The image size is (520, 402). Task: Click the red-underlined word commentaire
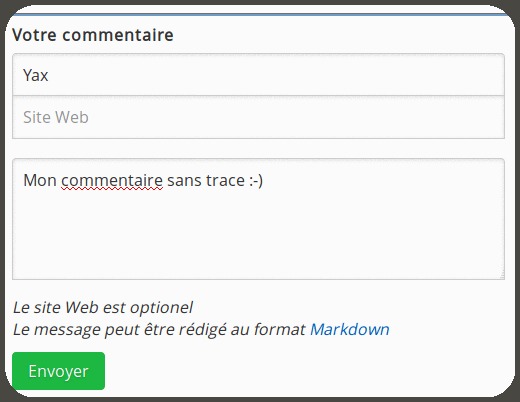pyautogui.click(x=112, y=181)
